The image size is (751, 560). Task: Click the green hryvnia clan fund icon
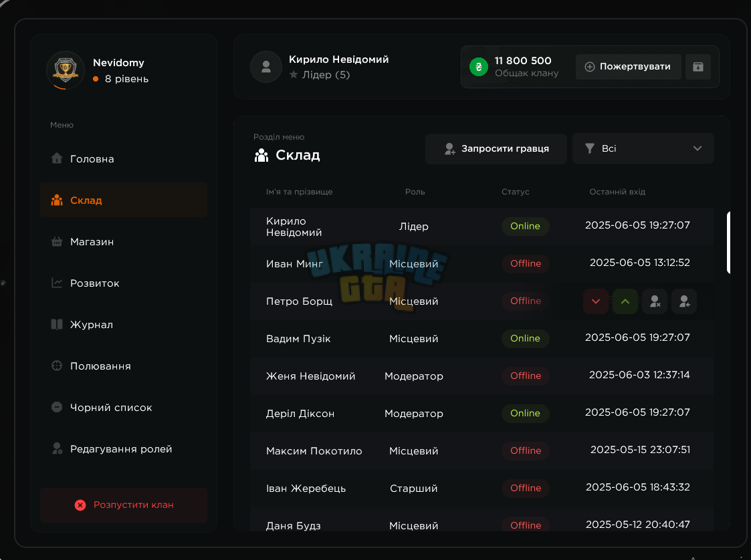click(478, 67)
